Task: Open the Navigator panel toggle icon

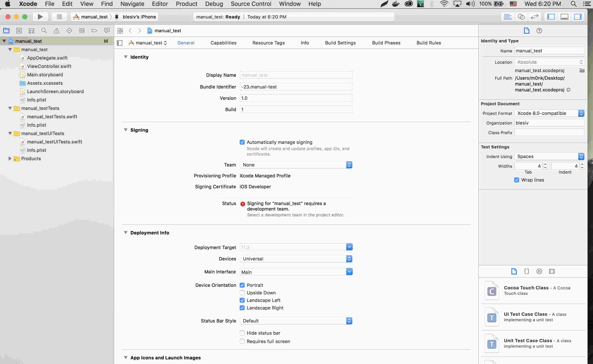Action: click(551, 17)
